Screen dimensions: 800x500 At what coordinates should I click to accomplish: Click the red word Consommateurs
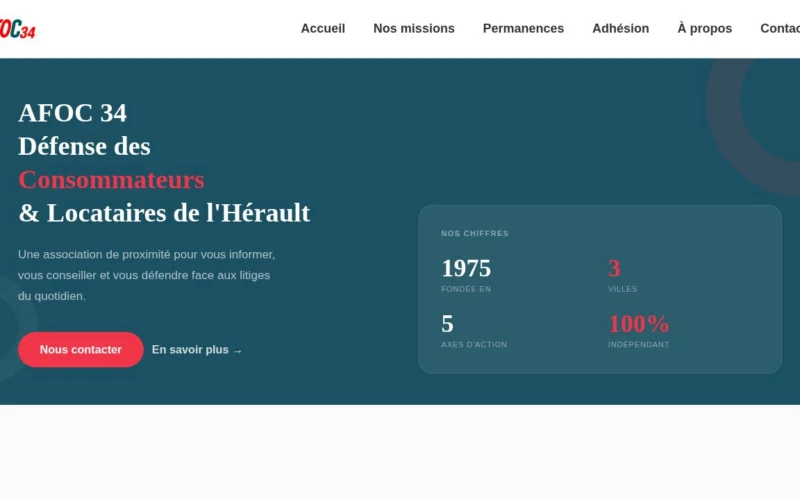[x=111, y=180]
